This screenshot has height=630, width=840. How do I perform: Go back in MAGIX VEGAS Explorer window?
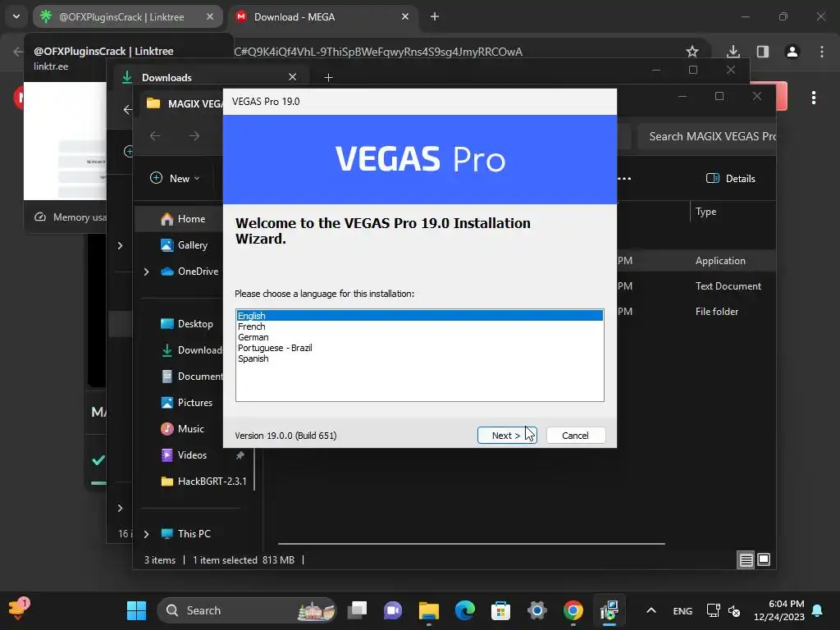coord(155,136)
